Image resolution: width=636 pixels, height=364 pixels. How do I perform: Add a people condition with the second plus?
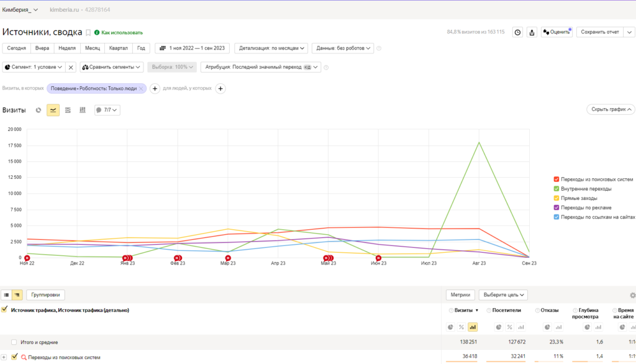[x=220, y=88]
